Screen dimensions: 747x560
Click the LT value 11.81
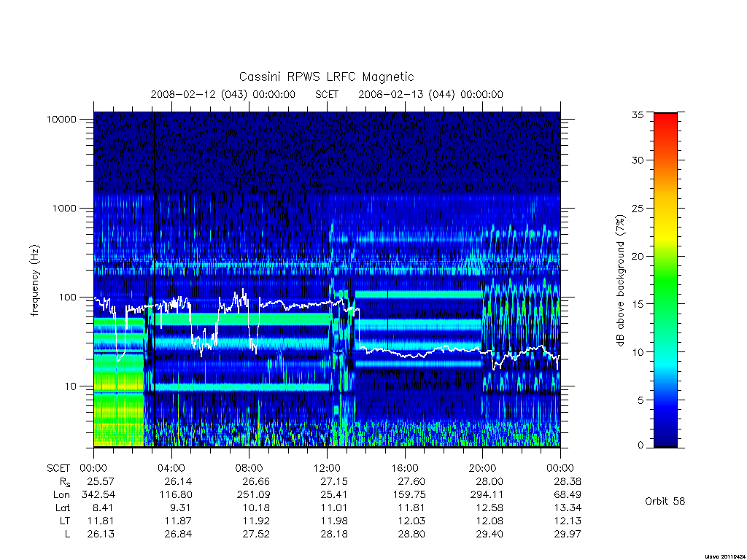coord(101,521)
